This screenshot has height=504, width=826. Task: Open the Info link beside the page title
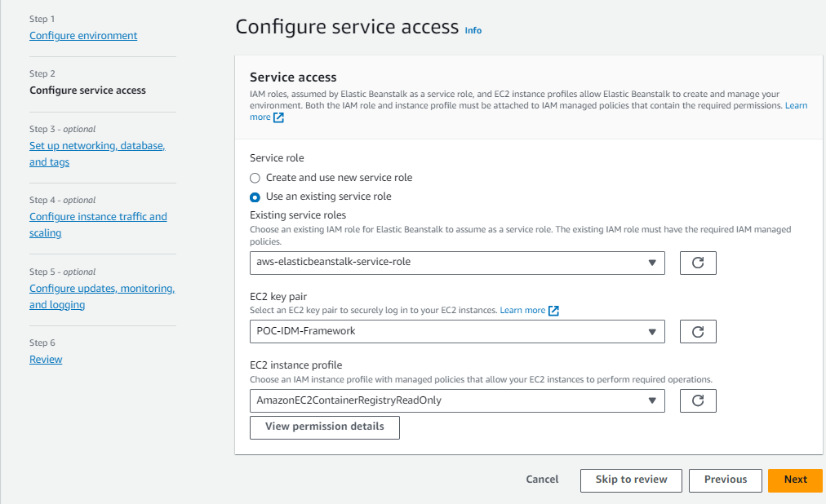(x=473, y=30)
